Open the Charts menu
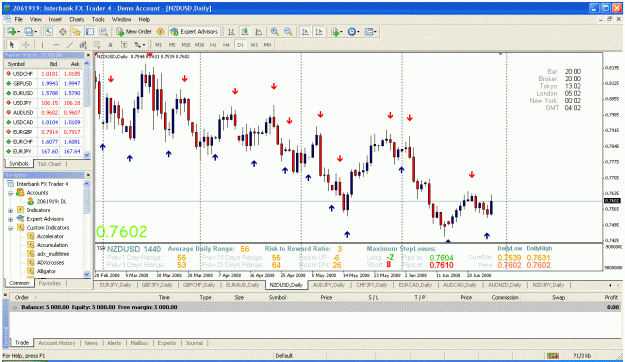The image size is (625, 362). (77, 19)
